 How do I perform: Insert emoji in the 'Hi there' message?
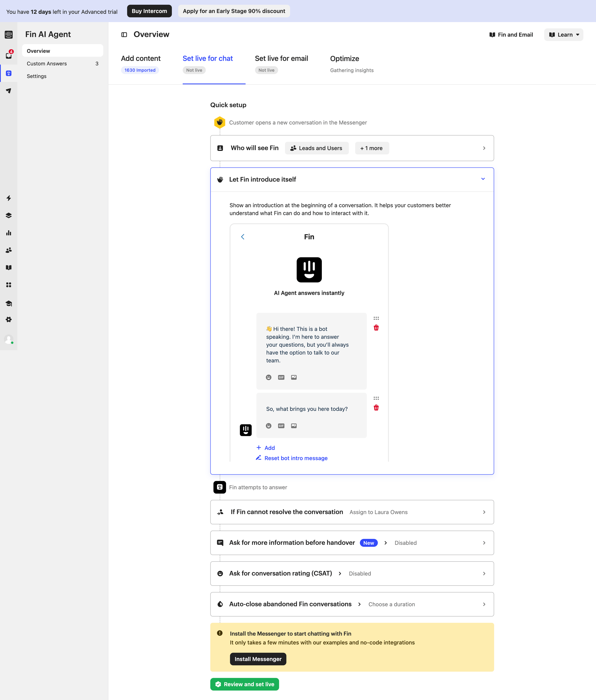click(x=269, y=377)
